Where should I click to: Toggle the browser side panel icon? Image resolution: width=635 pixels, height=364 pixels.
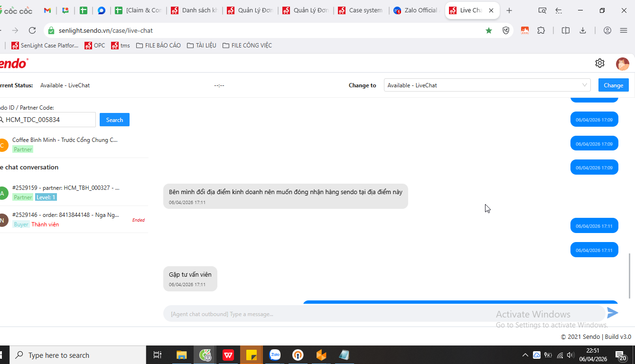tap(566, 30)
